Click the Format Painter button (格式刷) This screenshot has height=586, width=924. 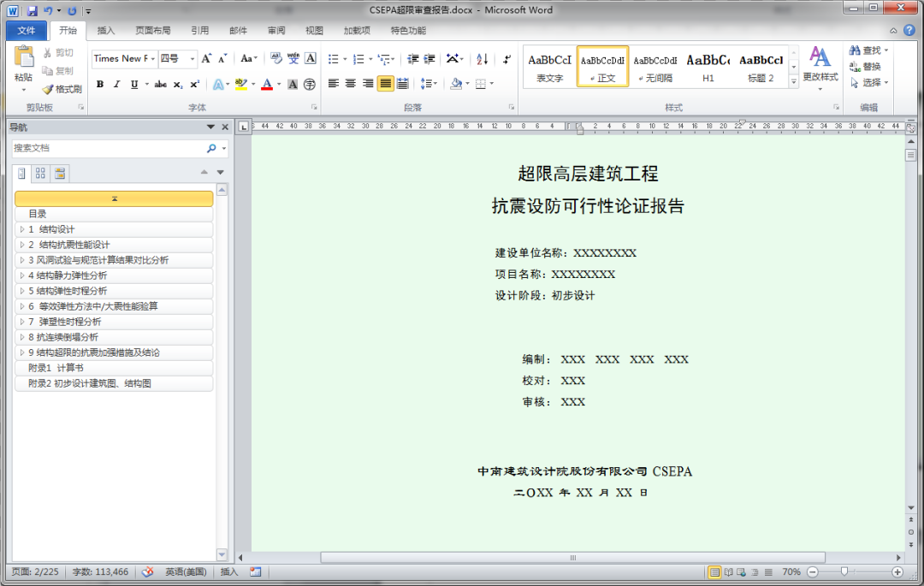point(62,90)
